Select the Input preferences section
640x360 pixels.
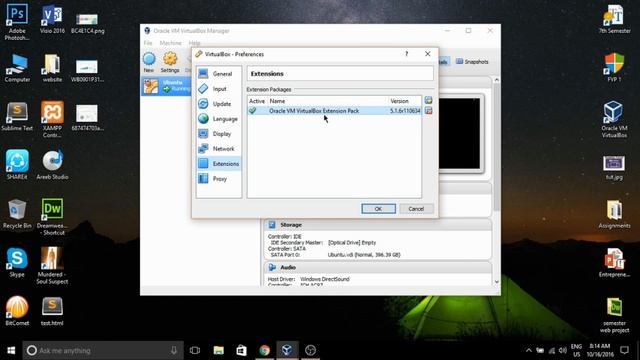pos(219,89)
